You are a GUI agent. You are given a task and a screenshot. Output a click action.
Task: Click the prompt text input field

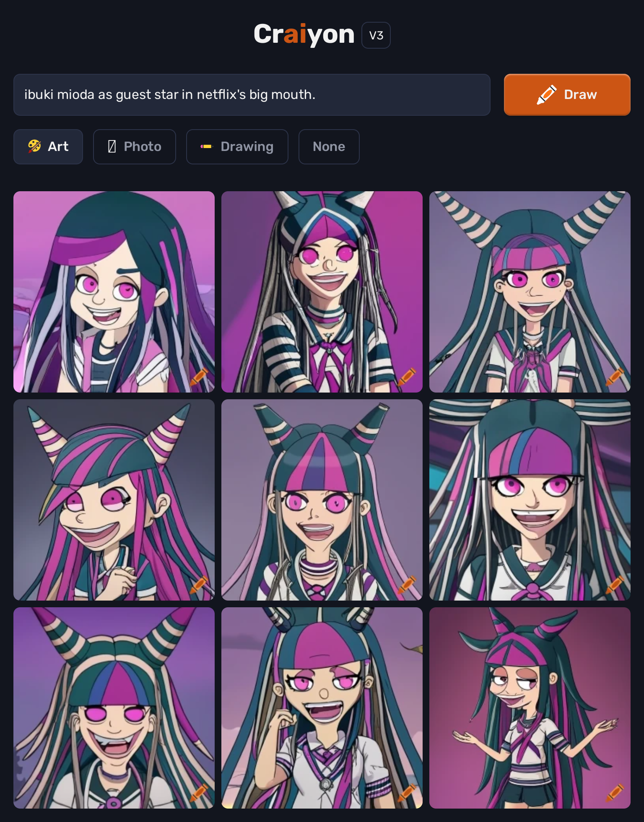click(x=252, y=95)
